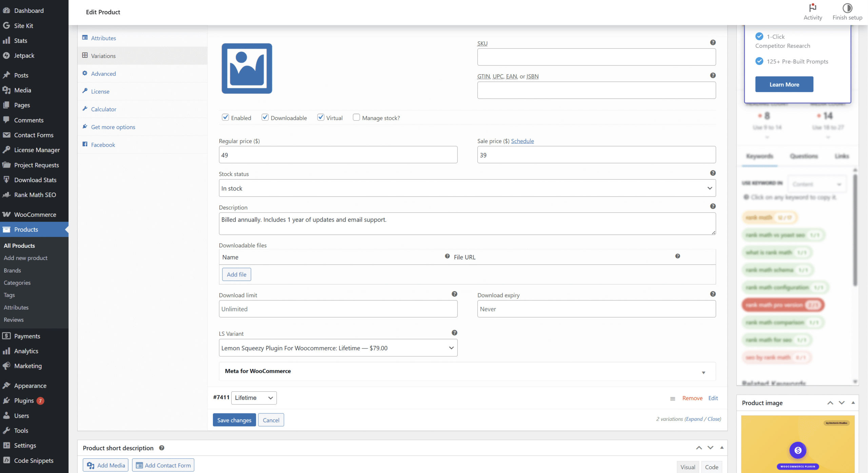Uncheck the Downloadable checkbox

pos(265,117)
